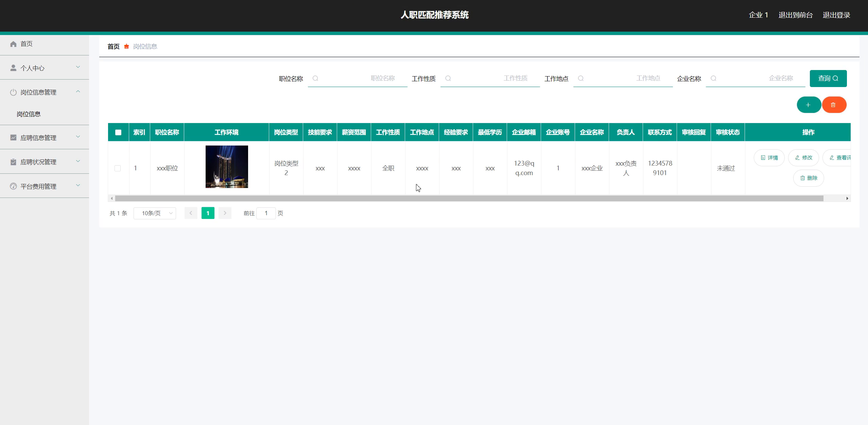
Task: Click the 详情 button in the row
Action: [769, 158]
